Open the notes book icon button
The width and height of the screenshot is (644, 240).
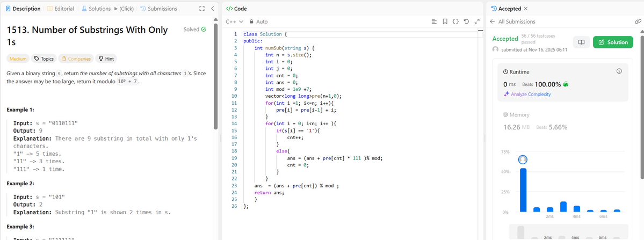pyautogui.click(x=581, y=42)
